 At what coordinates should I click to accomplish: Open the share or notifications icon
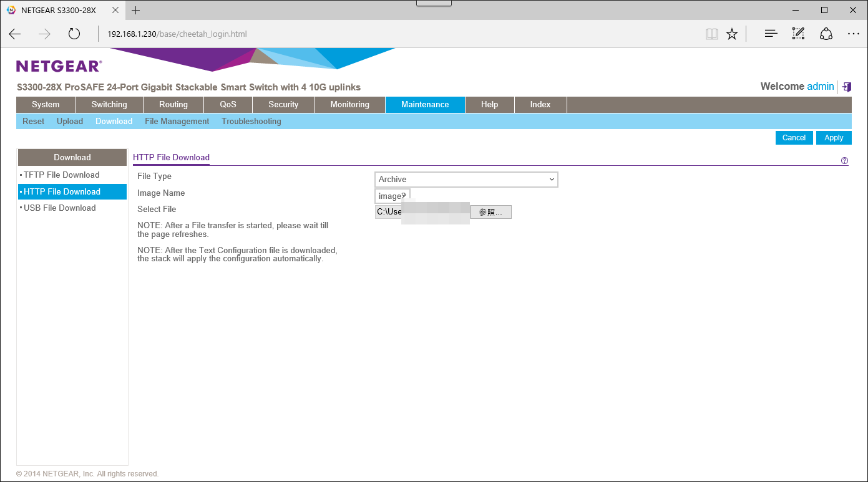(x=826, y=34)
